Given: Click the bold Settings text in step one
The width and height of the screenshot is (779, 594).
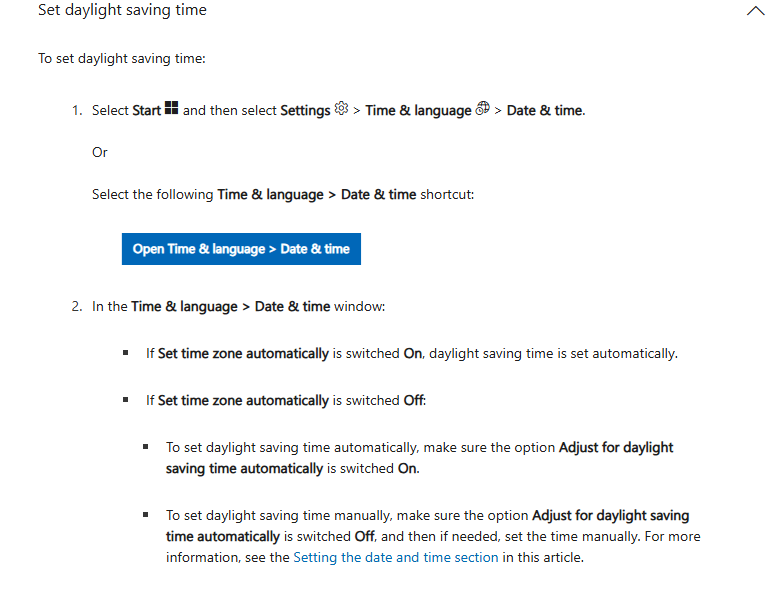Looking at the screenshot, I should (x=305, y=110).
